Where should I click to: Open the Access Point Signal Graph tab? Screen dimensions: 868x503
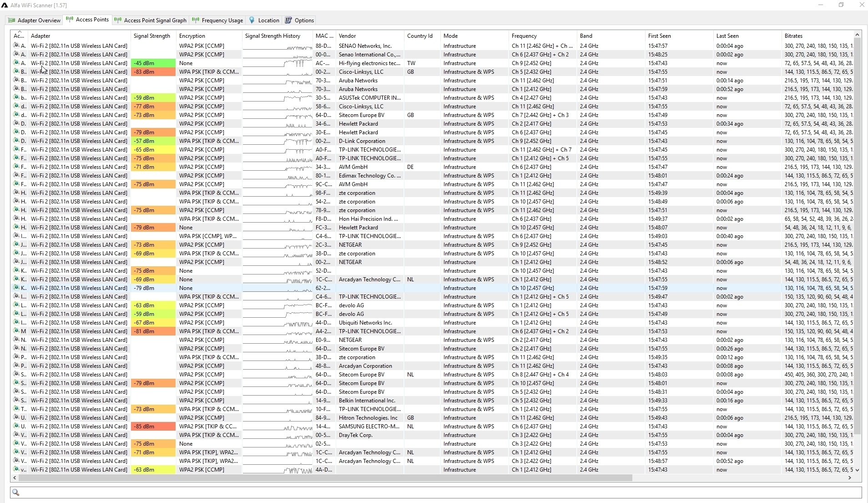click(151, 20)
